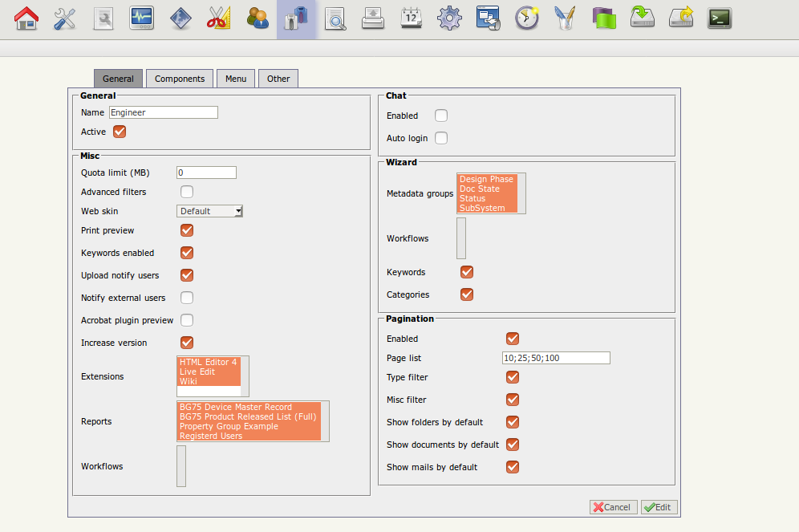The height and width of the screenshot is (532, 799).
Task: Click the Page list input field
Action: click(556, 358)
